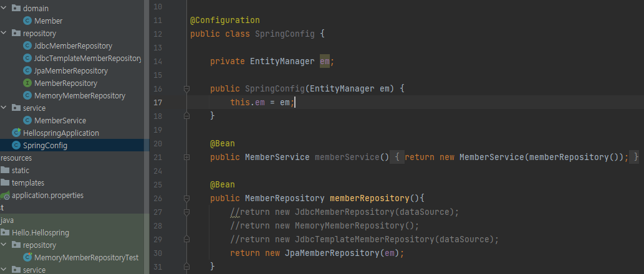Open application.properties file
This screenshot has height=274, width=644.
point(47,196)
